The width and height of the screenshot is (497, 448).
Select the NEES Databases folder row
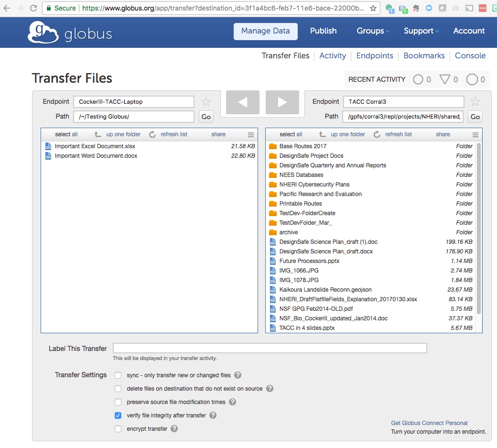pos(371,175)
